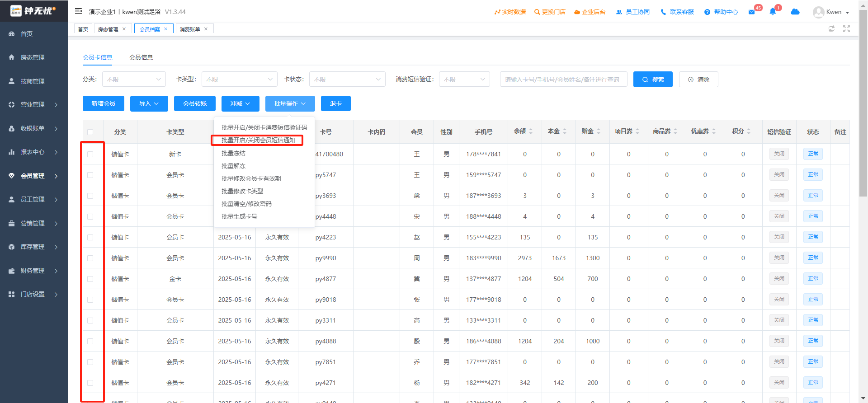
Task: Open 实时数据 in top bar
Action: [x=510, y=12]
